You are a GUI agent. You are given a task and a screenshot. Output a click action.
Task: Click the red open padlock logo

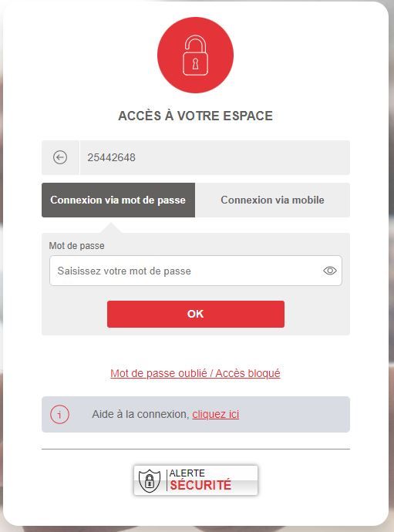pos(196,55)
